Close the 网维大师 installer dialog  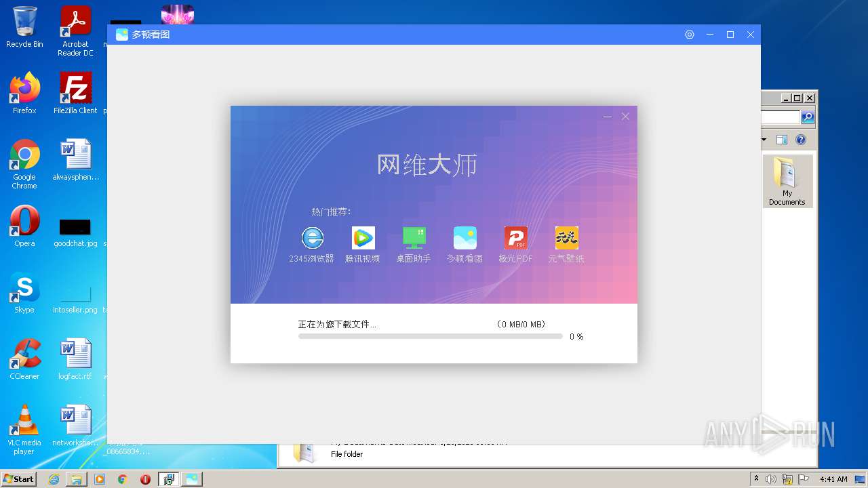(625, 117)
